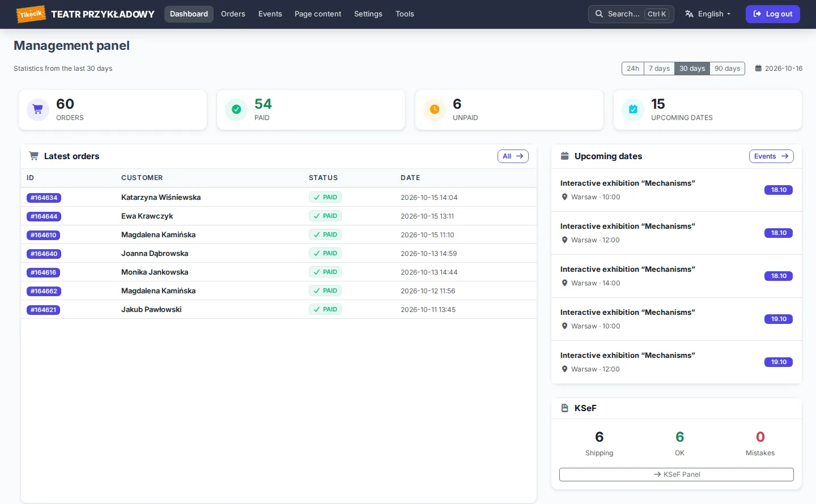This screenshot has width=816, height=504.
Task: Click the PAID badge for Jakub Pawłowski
Action: [x=325, y=310]
